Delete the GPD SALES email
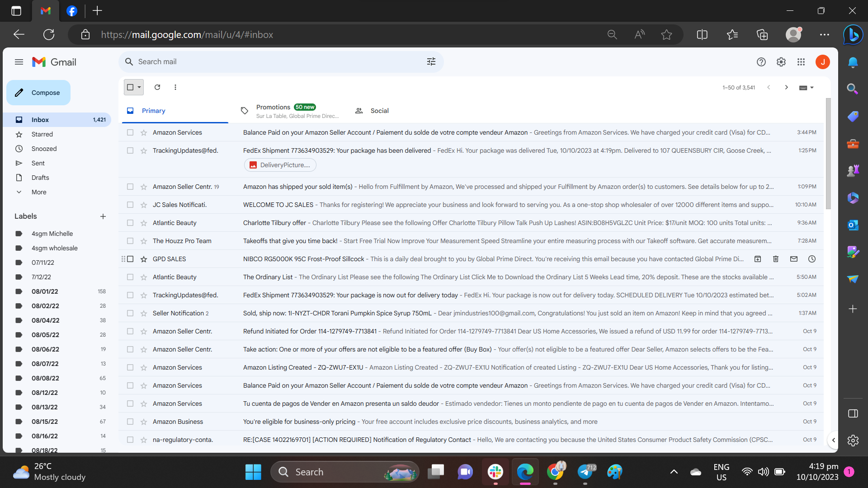Viewport: 868px width, 488px height. (x=776, y=259)
